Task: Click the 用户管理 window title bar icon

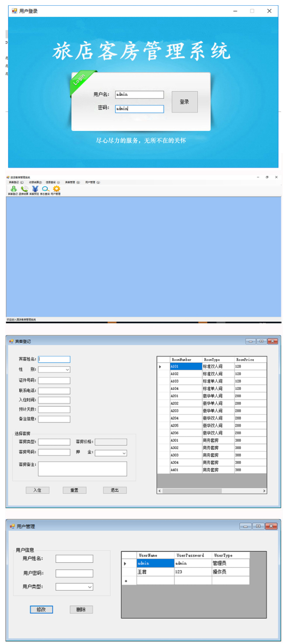Action: point(12,526)
